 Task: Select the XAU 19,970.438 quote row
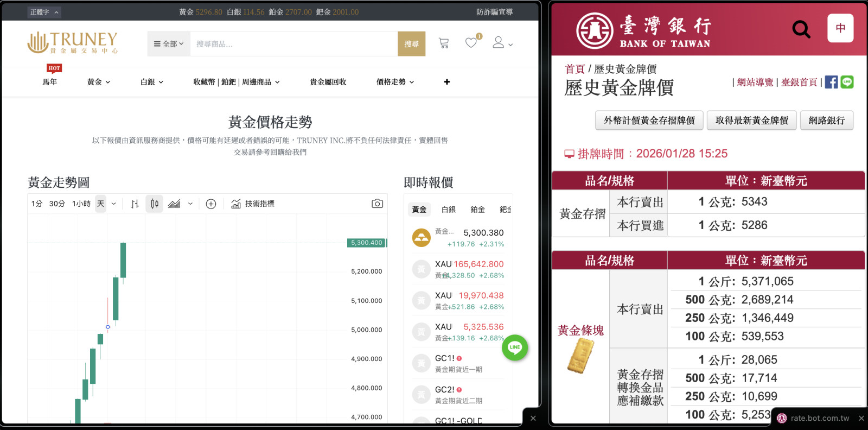(x=458, y=301)
